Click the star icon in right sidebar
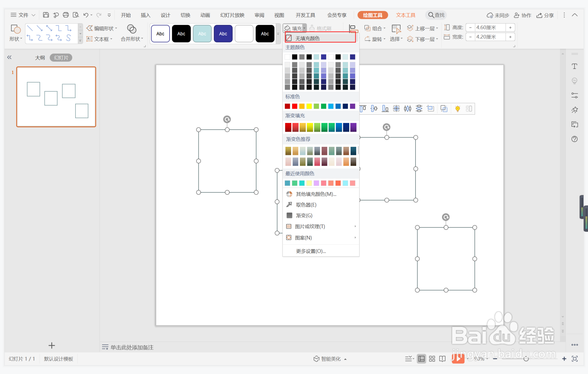Screen dimensions: 588x374 pos(574,110)
